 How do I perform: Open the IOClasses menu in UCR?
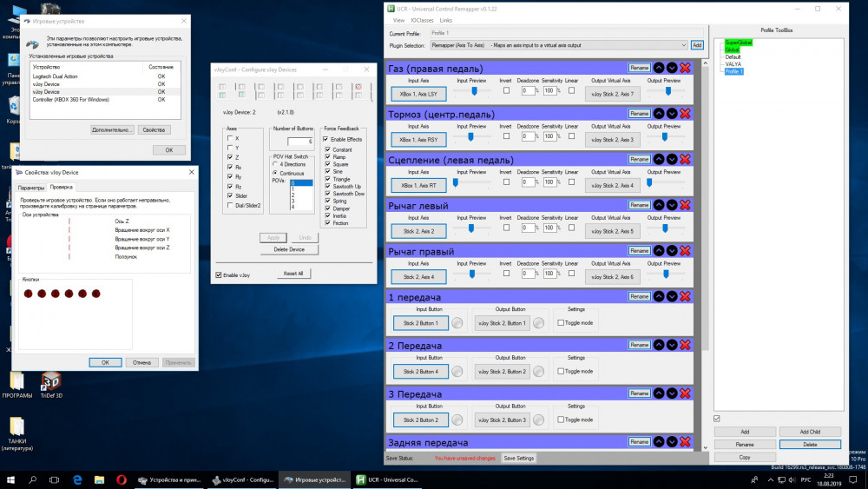pos(422,20)
